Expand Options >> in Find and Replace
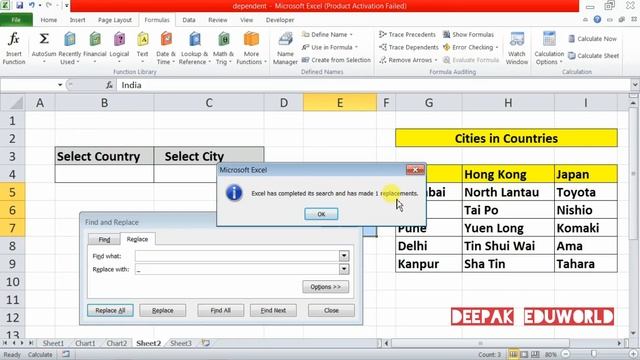 point(325,287)
